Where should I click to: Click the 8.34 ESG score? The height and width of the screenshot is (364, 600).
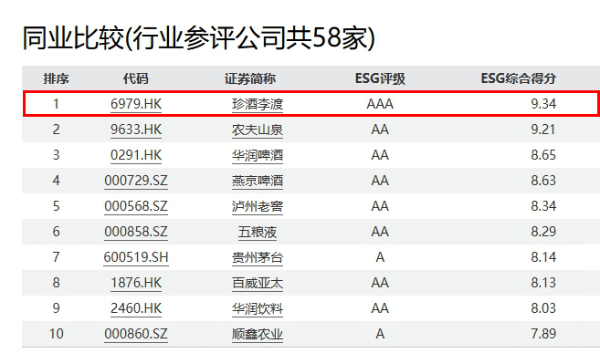(543, 206)
